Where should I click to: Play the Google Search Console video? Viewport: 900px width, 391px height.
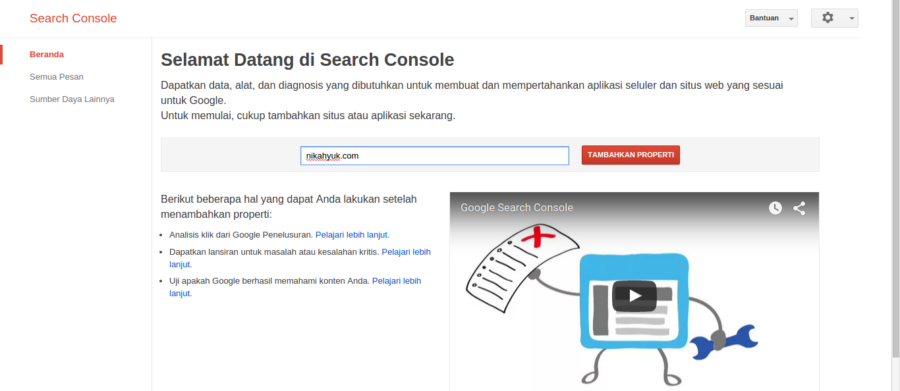(x=634, y=295)
